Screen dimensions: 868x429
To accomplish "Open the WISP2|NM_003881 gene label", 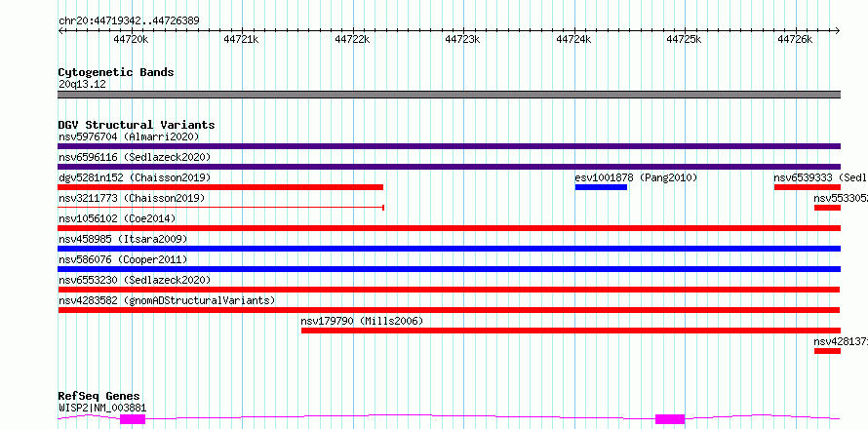I will [x=102, y=409].
